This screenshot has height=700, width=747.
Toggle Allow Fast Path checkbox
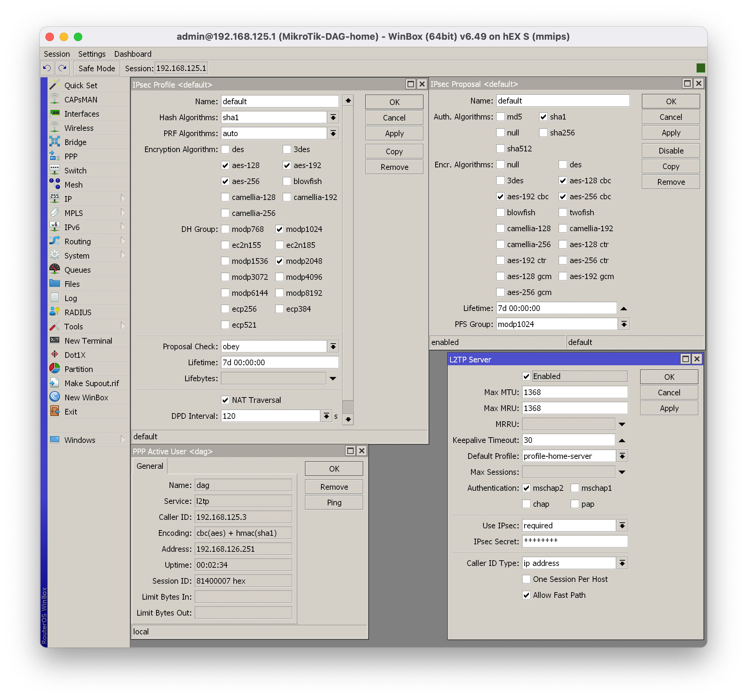(526, 595)
